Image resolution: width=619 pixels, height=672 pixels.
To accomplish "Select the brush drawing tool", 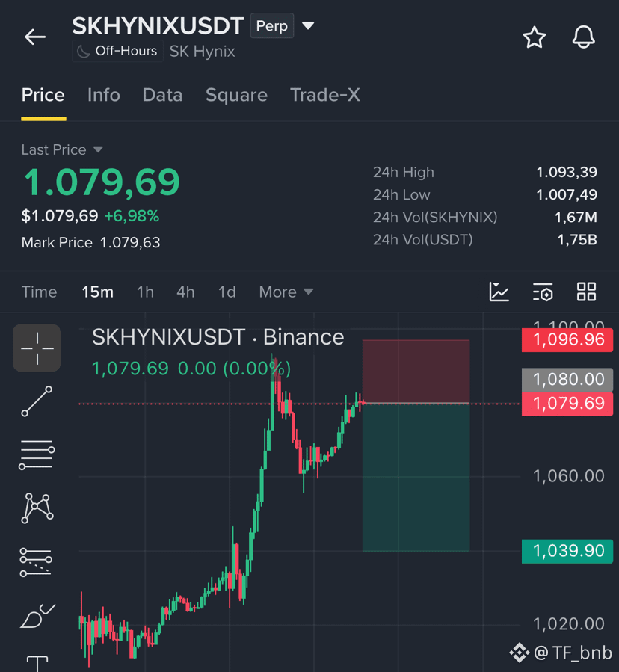I will click(37, 616).
